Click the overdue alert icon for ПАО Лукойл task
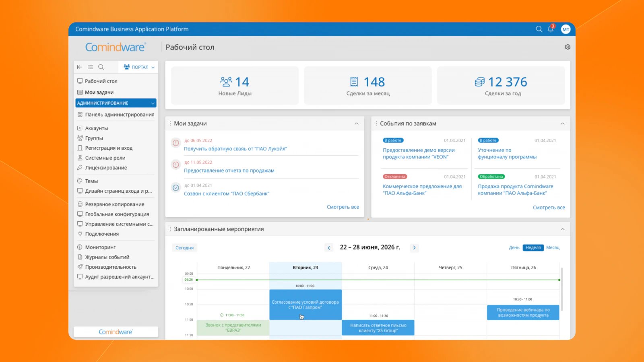 176,142
